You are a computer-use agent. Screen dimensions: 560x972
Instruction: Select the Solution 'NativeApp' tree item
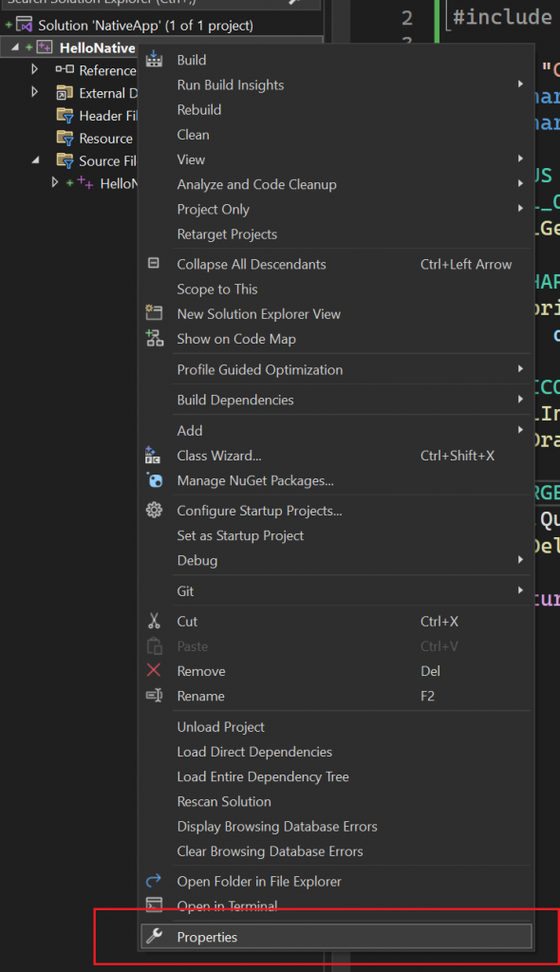145,26
